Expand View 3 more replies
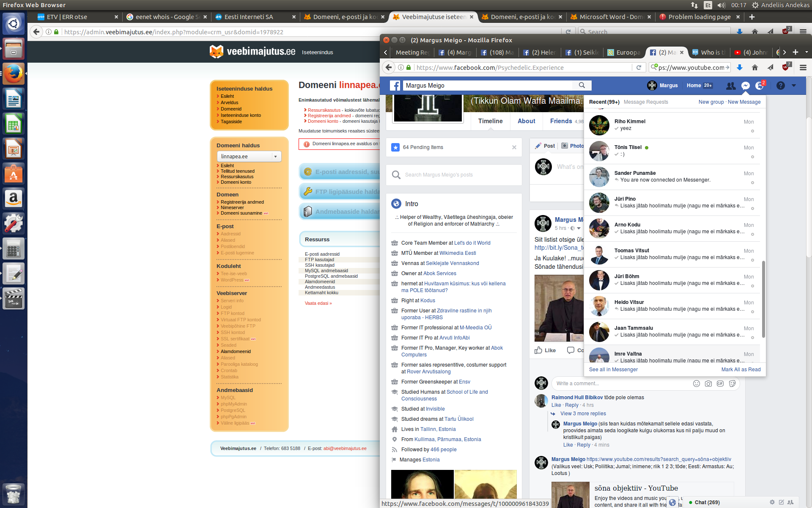Viewport: 812px width, 508px height. 583,414
